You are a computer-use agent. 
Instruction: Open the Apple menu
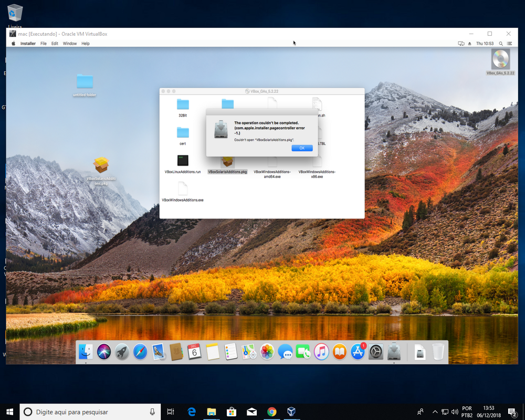click(14, 44)
